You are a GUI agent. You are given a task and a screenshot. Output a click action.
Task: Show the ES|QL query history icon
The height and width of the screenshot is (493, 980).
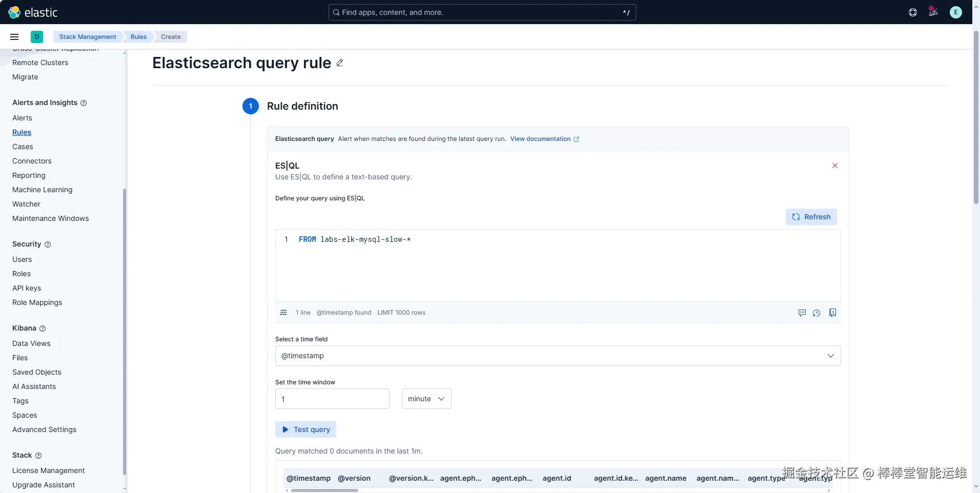coord(816,313)
